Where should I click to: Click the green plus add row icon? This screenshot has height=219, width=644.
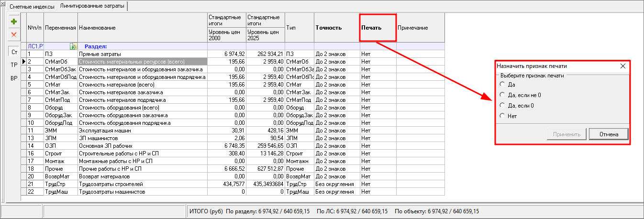pyautogui.click(x=14, y=22)
